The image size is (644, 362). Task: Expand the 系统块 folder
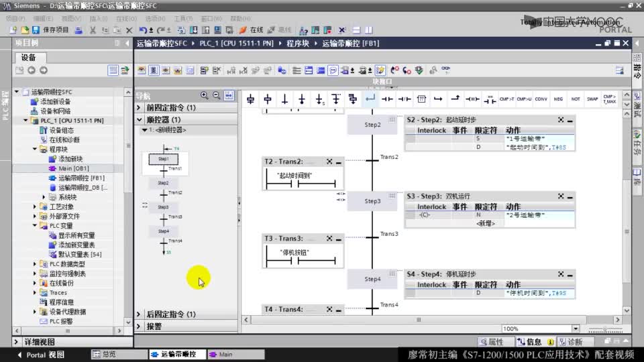44,197
